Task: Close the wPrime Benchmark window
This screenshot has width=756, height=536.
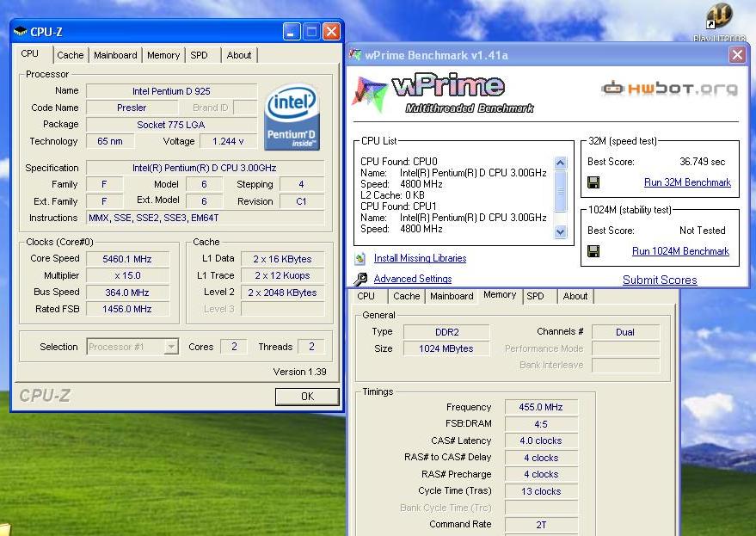Action: coord(737,55)
